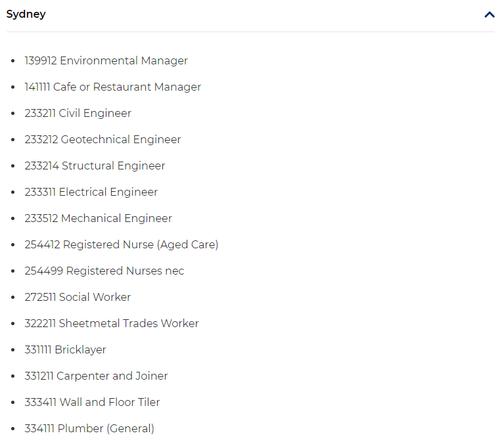504x448 pixels.
Task: Click 254412 Registered Nurse (Aged Care)
Action: pos(122,245)
